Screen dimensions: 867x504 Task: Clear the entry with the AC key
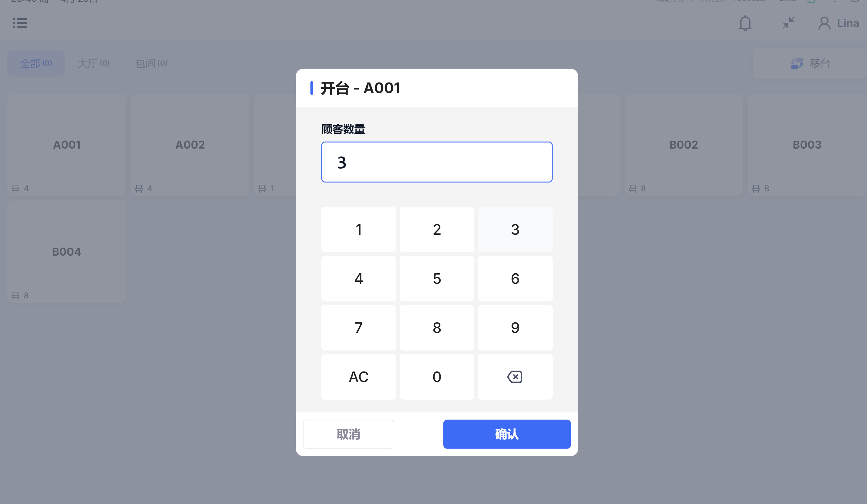(358, 377)
